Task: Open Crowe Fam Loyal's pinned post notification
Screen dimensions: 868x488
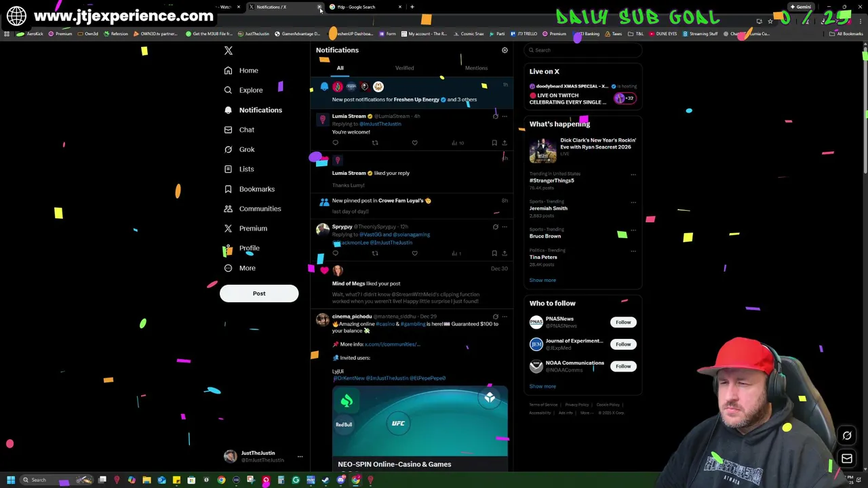Action: [x=412, y=206]
